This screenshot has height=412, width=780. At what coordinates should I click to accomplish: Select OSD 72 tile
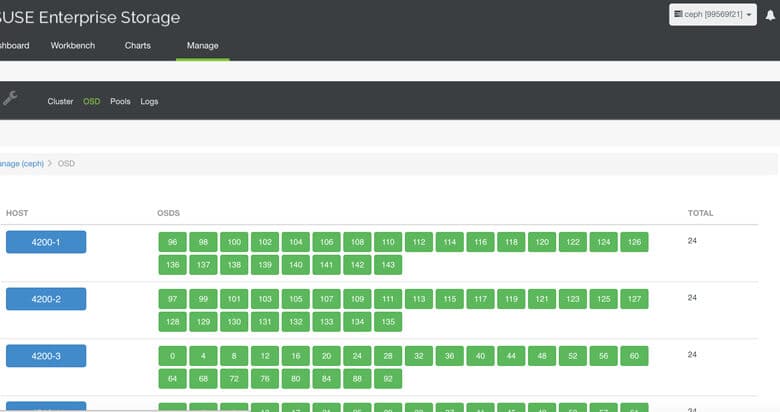click(234, 379)
